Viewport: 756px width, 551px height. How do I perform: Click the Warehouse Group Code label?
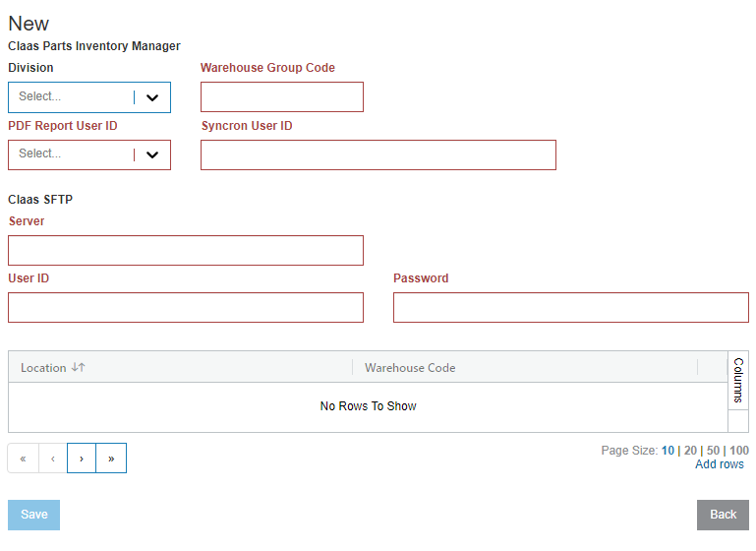click(267, 68)
